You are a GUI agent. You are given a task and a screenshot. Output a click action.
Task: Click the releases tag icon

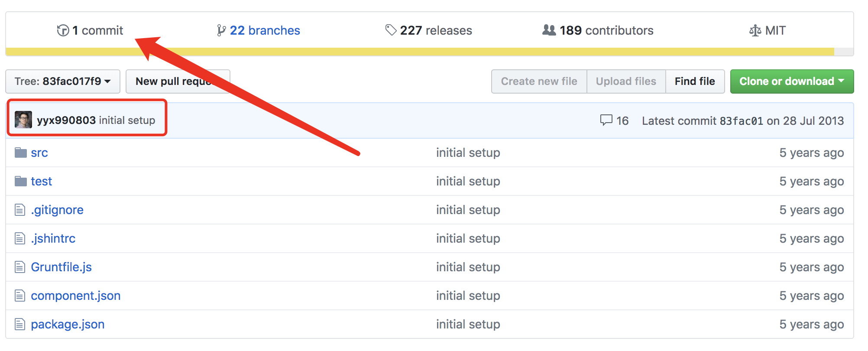391,30
